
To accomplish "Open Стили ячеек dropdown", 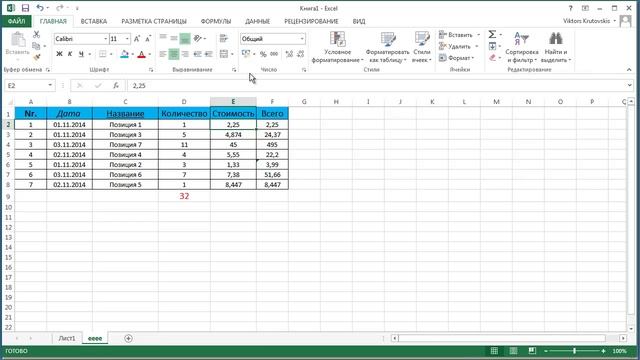I will click(x=422, y=47).
